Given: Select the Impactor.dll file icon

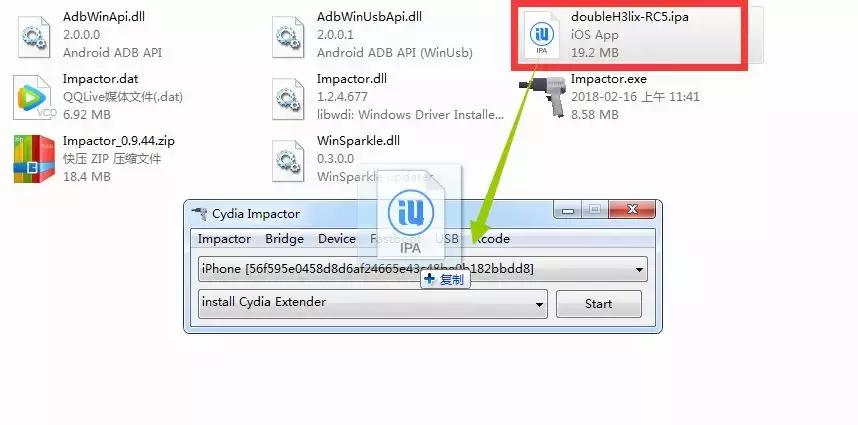Looking at the screenshot, I should (288, 99).
